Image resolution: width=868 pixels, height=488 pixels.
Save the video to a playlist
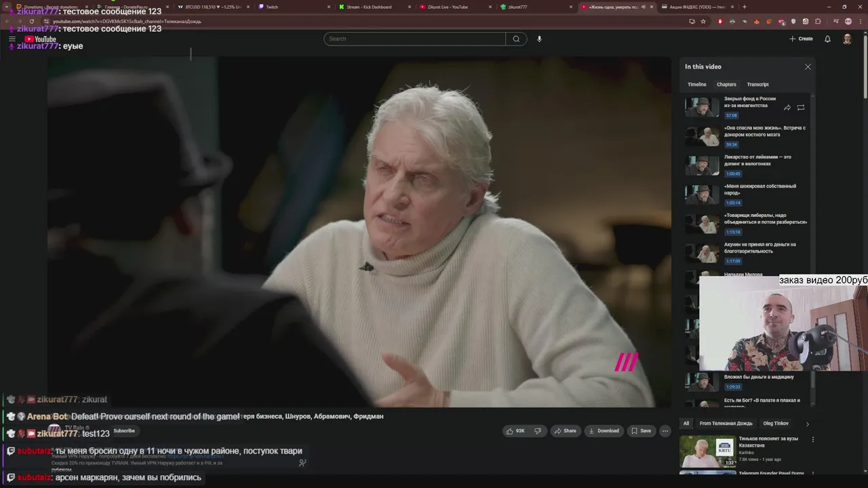click(641, 431)
